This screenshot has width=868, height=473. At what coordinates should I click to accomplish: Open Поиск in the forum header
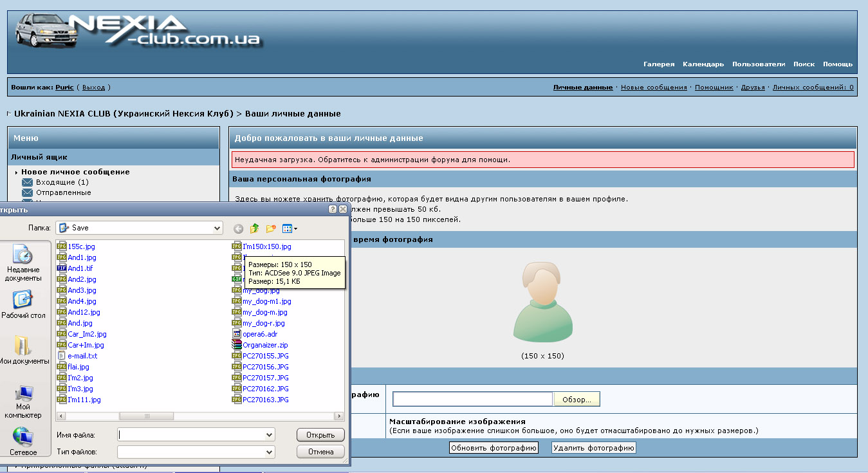(804, 64)
